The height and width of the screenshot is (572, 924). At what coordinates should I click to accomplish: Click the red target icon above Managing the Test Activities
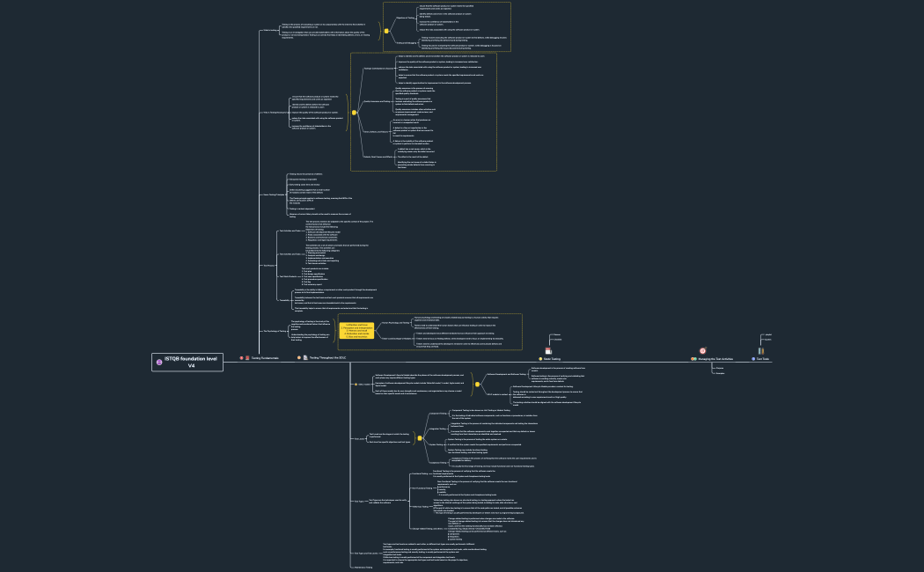click(703, 350)
